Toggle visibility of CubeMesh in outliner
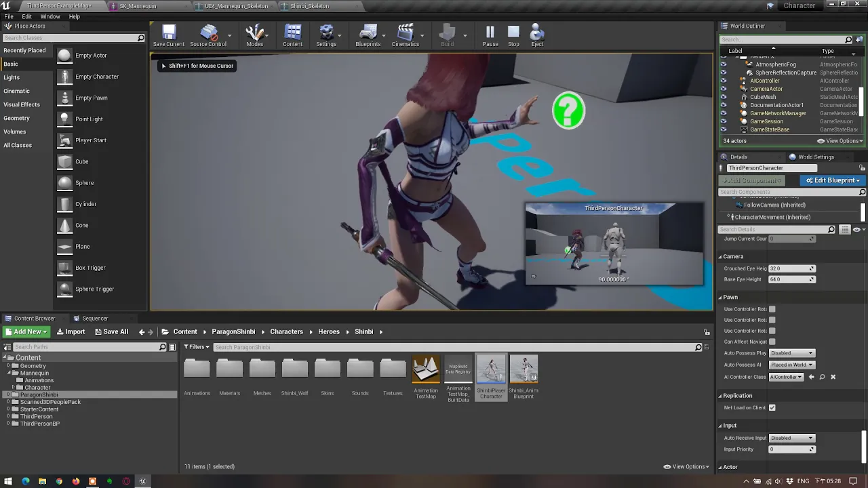Image resolution: width=868 pixels, height=488 pixels. 723,97
